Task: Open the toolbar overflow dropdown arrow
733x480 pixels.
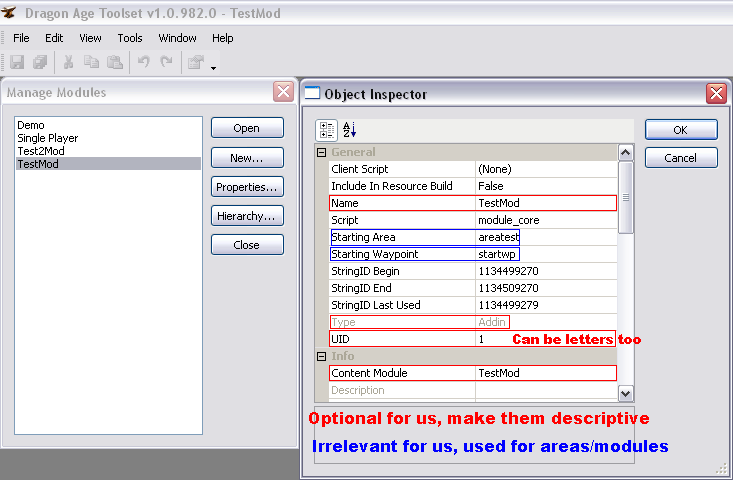Action: tap(213, 68)
